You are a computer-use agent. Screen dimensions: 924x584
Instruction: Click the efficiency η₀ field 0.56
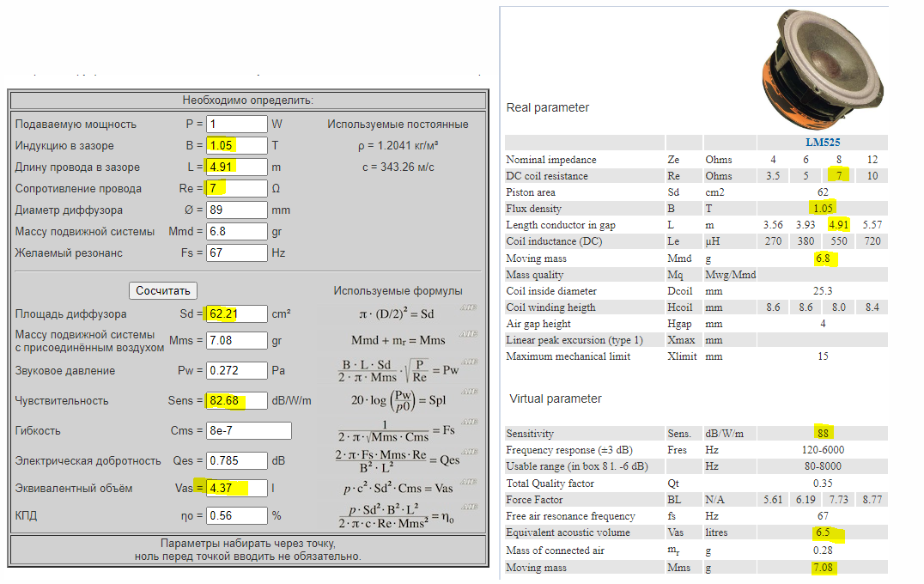pos(237,515)
